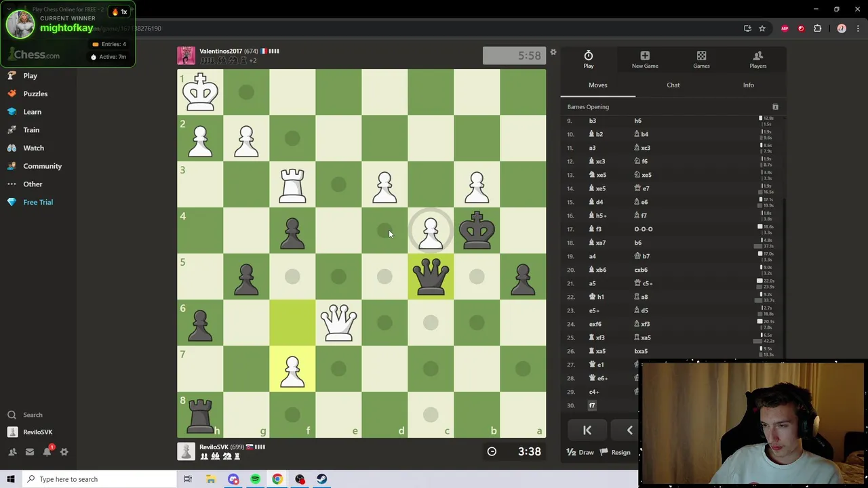
Task: Open Task View on the taskbar
Action: [188, 479]
